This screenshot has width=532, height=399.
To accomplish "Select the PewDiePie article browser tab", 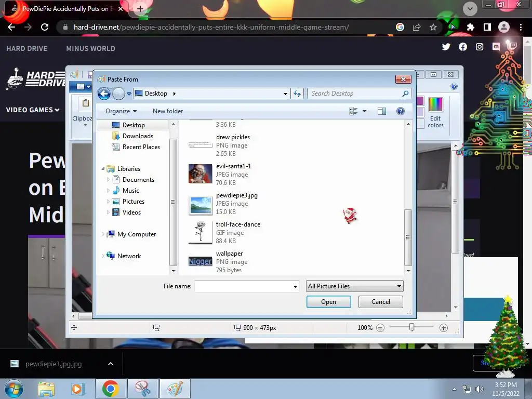I will (64, 9).
